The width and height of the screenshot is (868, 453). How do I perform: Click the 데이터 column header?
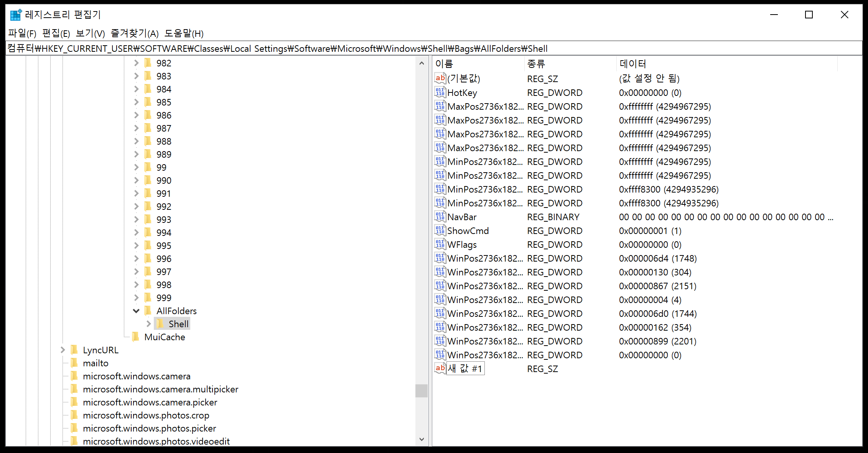[x=633, y=64]
